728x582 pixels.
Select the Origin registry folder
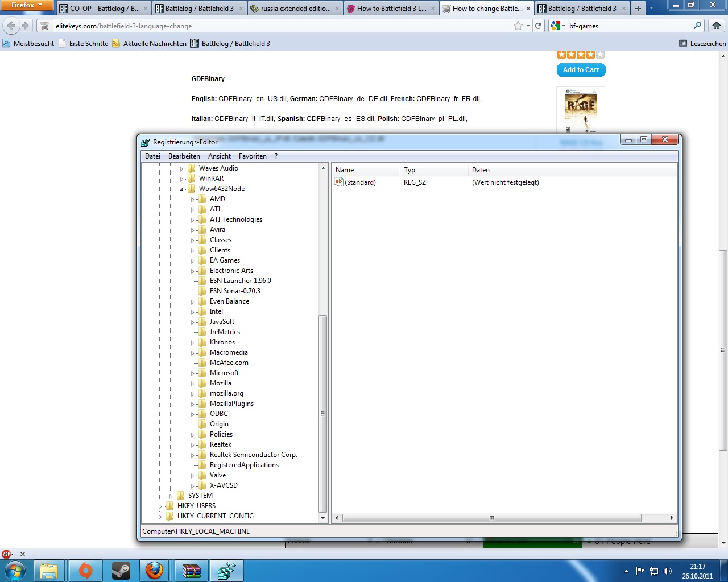pyautogui.click(x=219, y=424)
